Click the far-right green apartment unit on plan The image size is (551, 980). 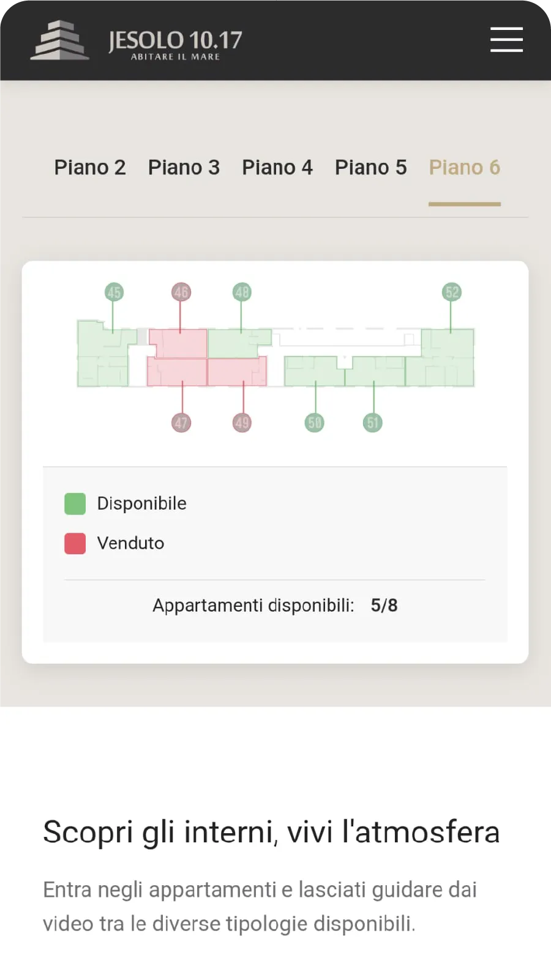[440, 358]
